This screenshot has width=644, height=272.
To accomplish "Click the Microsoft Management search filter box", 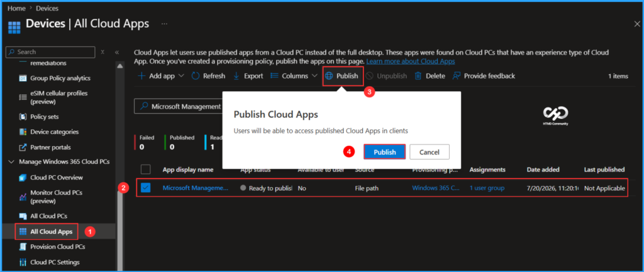I will coord(179,106).
